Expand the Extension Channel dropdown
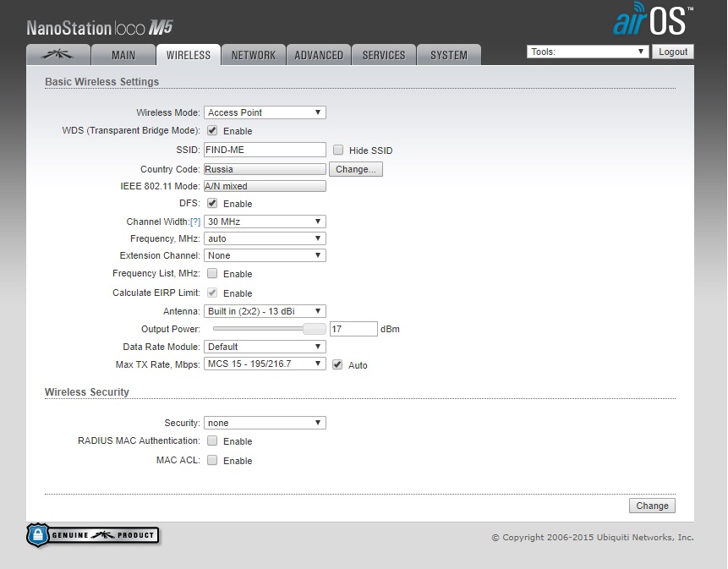The width and height of the screenshot is (728, 569). (265, 255)
